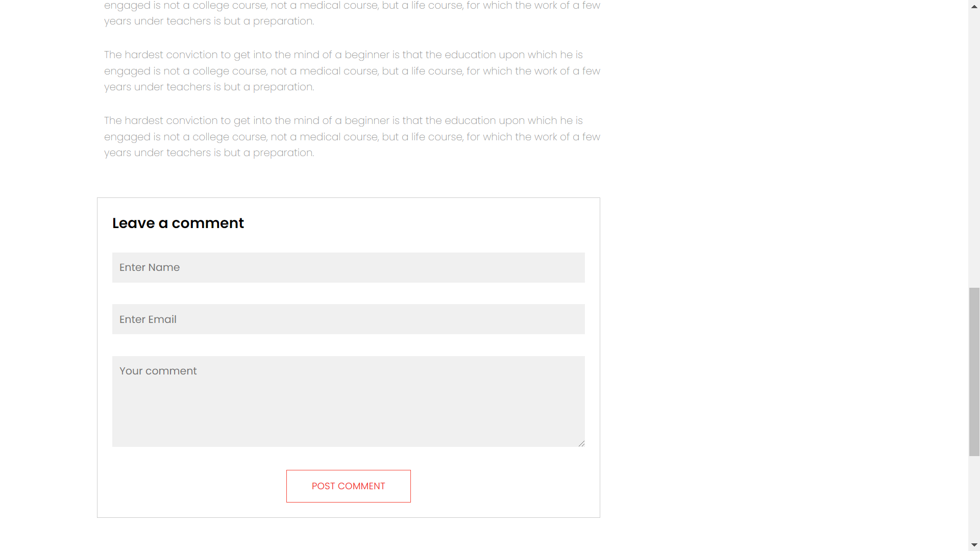
Task: Click the comment box resize handle
Action: click(582, 443)
